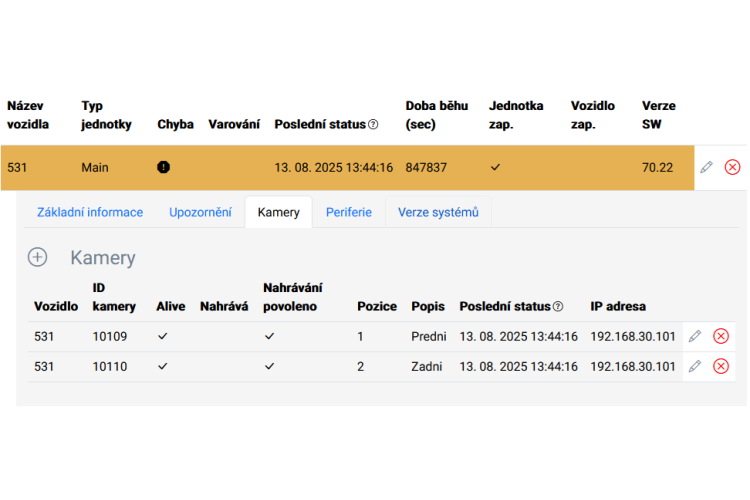
Task: Click the ID kamery column header
Action: (114, 297)
